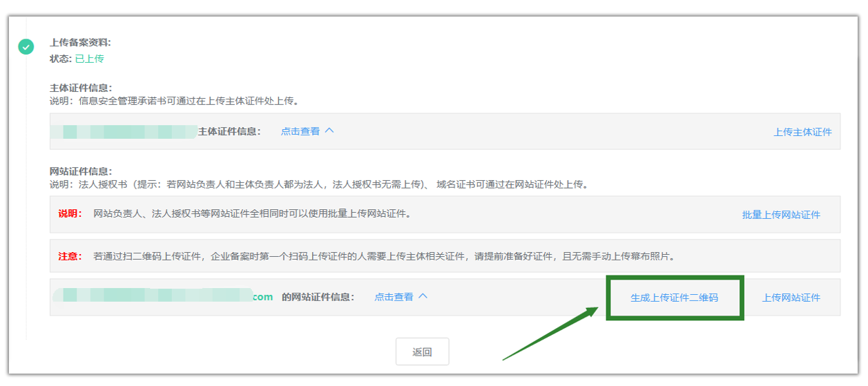
Task: Click 上传主体证件 link
Action: pos(802,132)
